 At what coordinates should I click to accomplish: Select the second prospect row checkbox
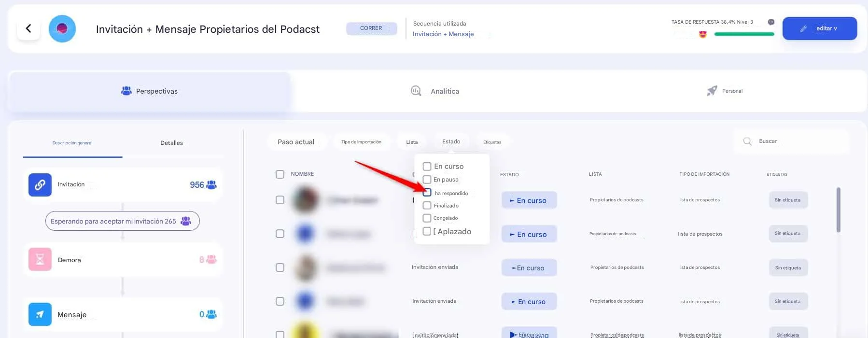[x=280, y=234]
